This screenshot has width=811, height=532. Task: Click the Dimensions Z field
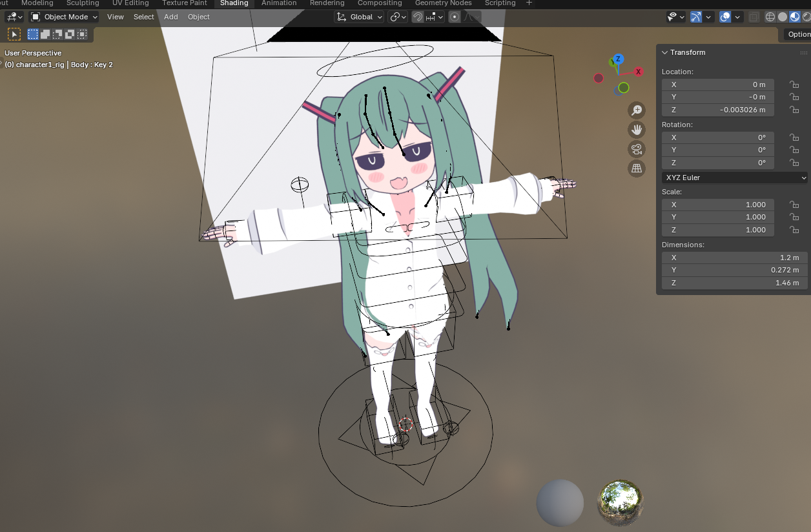[735, 283]
